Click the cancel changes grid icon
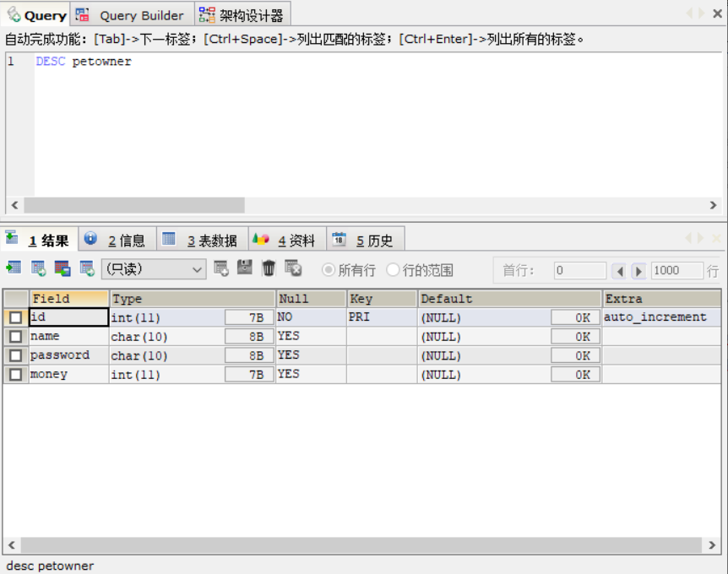 293,268
